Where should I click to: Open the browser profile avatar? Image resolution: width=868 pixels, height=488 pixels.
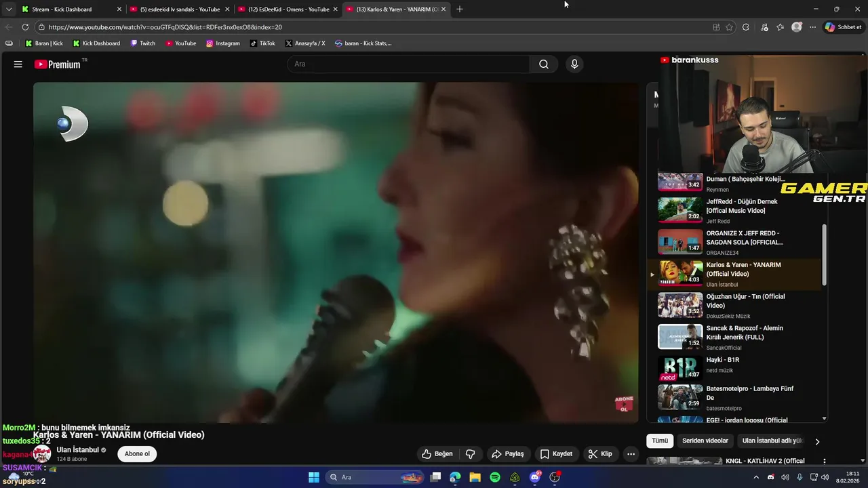[x=797, y=27]
